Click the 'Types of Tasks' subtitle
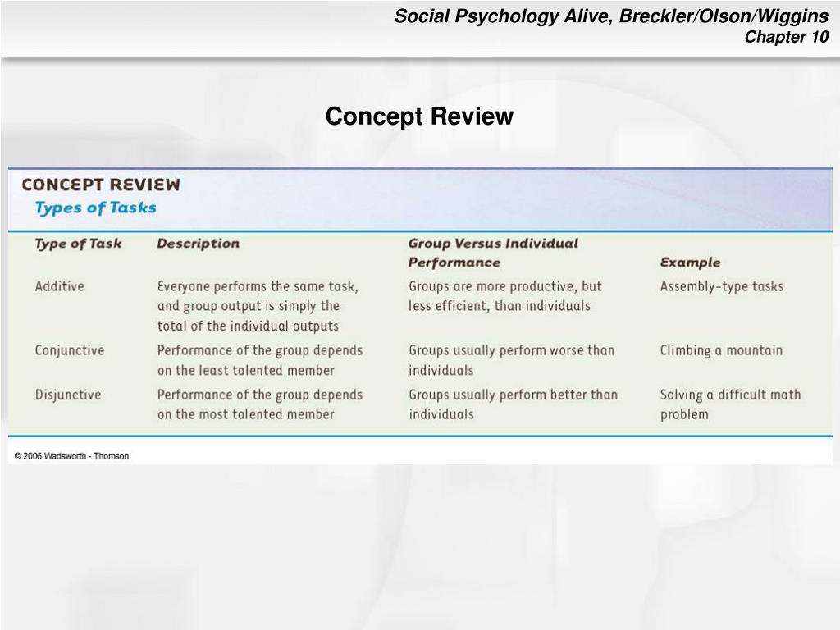The image size is (840, 630). point(95,208)
